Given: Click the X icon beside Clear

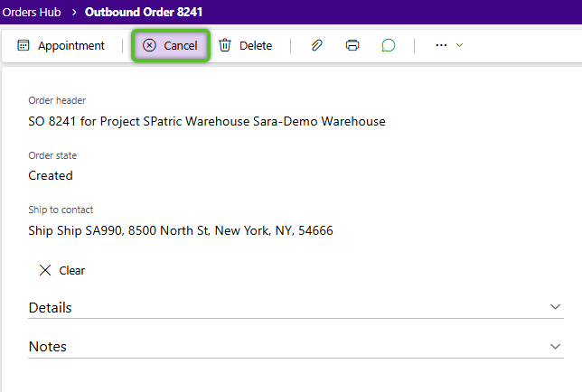Looking at the screenshot, I should [45, 270].
